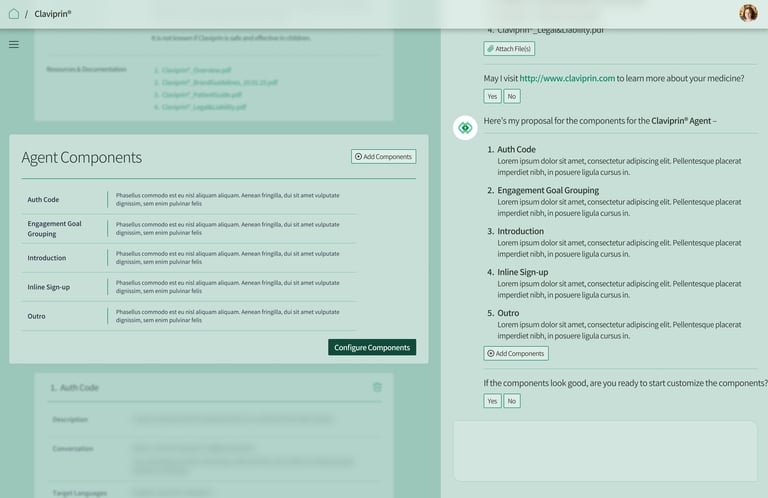The height and width of the screenshot is (498, 768).
Task: Click Auth Code heading in chat proposal
Action: click(x=516, y=149)
